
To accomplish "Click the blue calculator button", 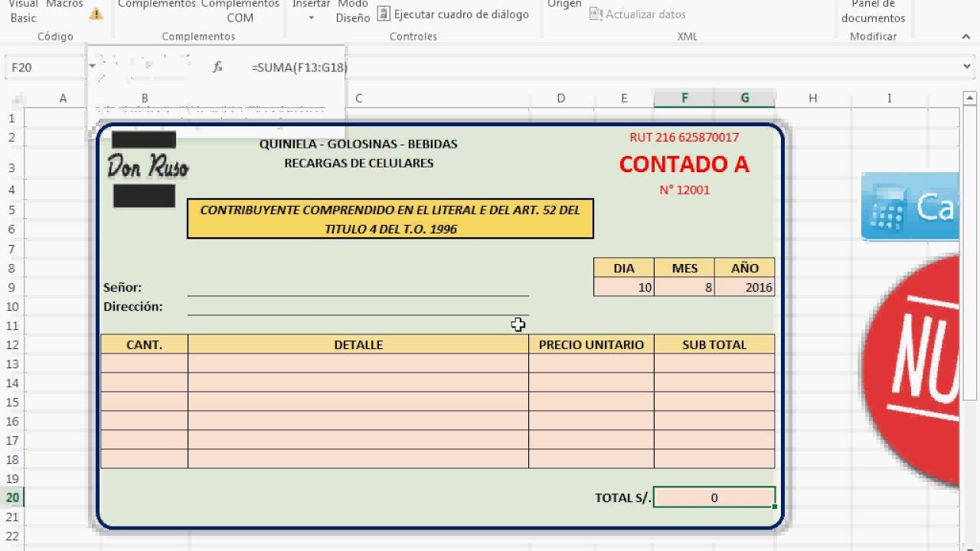I will (x=910, y=207).
